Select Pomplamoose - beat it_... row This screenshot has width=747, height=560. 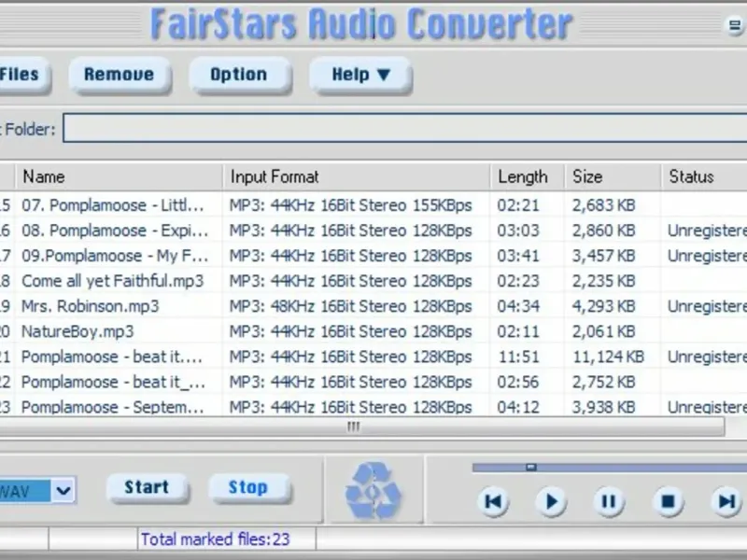[x=373, y=382]
